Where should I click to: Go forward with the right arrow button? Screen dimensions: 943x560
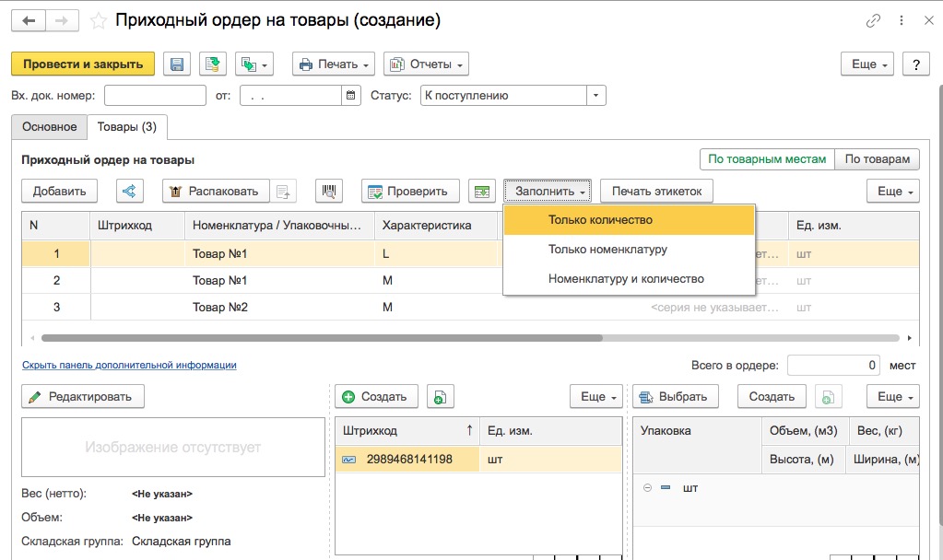pyautogui.click(x=62, y=20)
